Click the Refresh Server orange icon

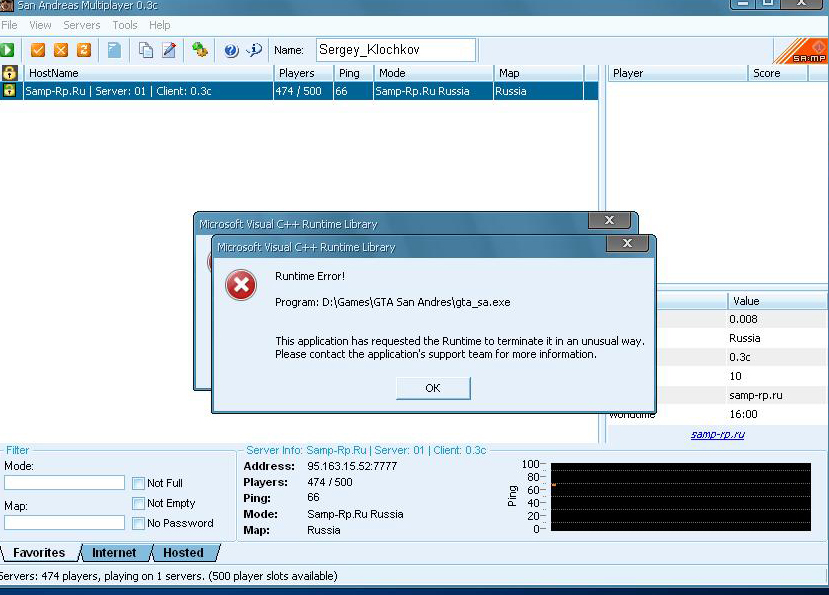(84, 50)
